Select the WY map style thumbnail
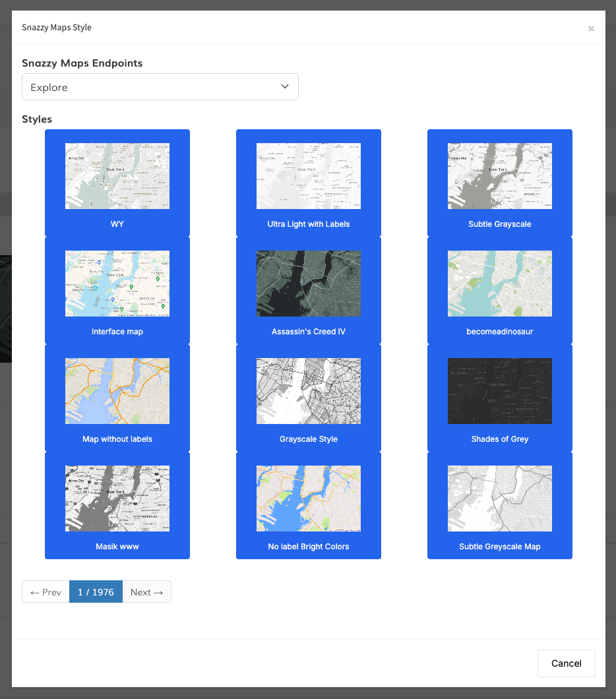The width and height of the screenshot is (616, 699). 117,176
